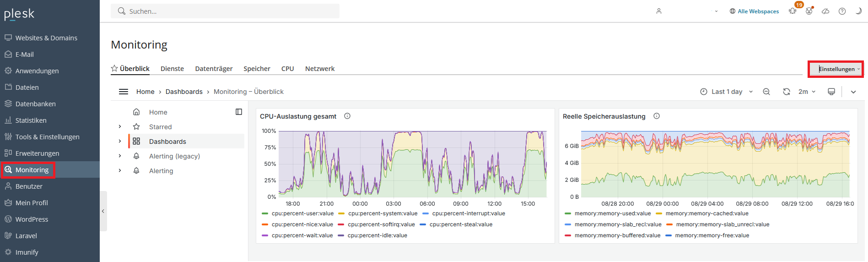Expand the Starred section in the sidebar

pos(120,127)
